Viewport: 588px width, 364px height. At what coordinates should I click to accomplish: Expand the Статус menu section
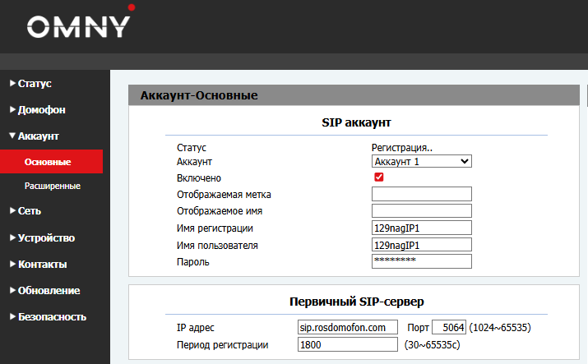35,84
